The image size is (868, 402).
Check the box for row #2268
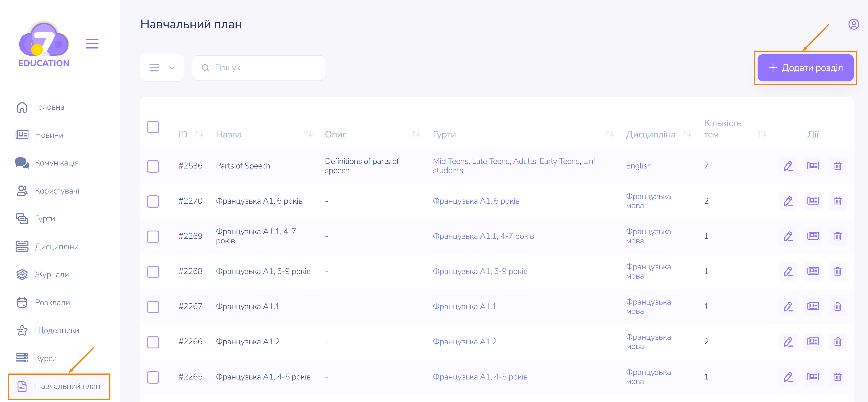tap(153, 272)
